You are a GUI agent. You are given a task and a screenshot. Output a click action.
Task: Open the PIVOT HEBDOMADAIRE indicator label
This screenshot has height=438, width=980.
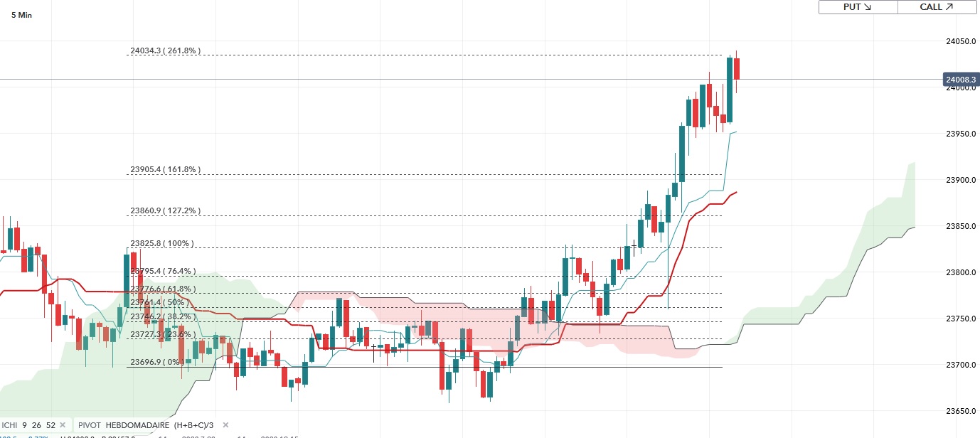(x=146, y=424)
